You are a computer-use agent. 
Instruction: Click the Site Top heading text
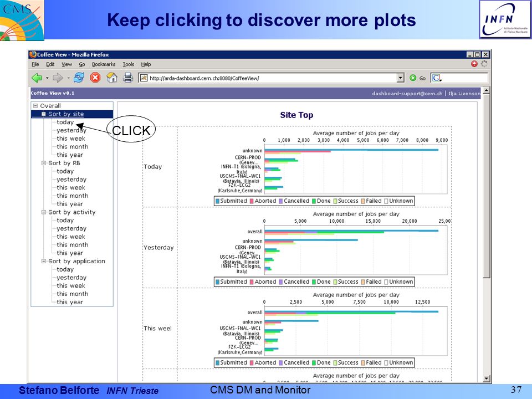tap(296, 115)
